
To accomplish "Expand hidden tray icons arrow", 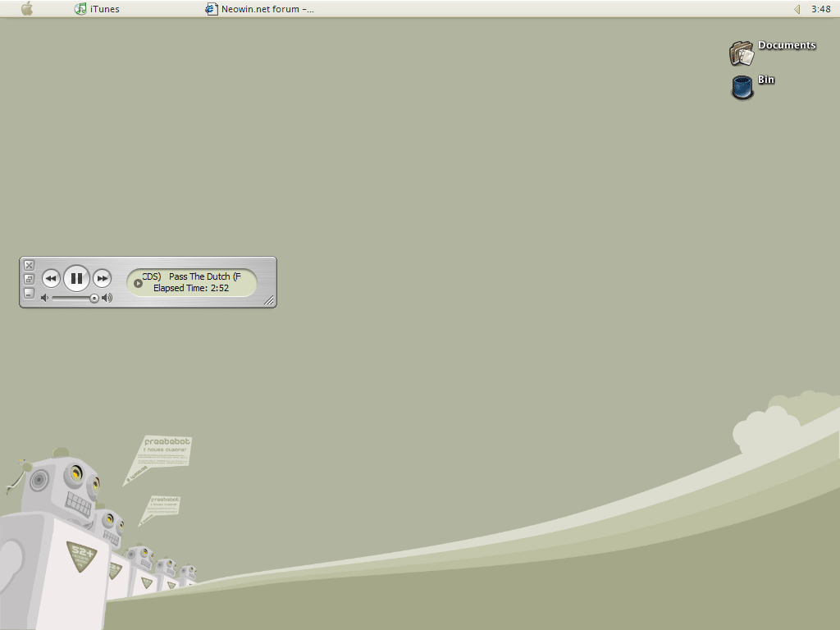I will [797, 9].
